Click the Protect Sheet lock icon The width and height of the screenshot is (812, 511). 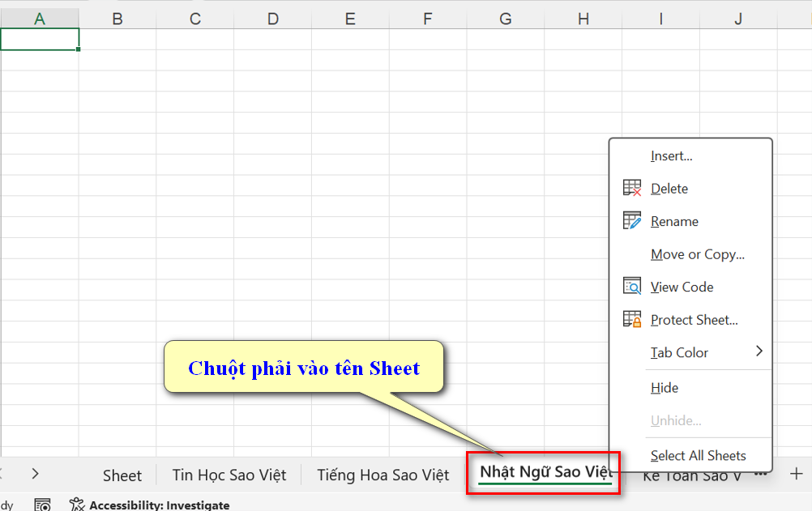(631, 319)
